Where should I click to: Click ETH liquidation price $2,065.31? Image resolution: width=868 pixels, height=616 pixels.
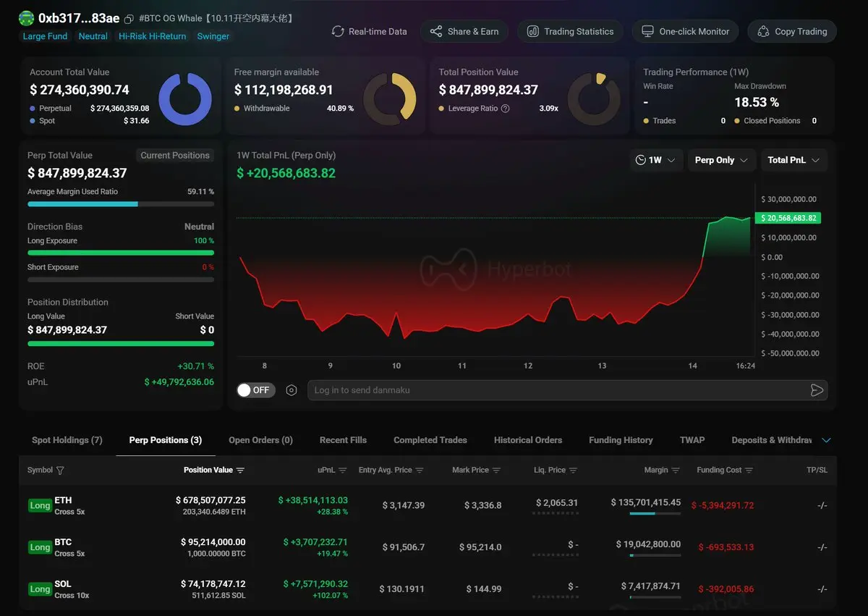[x=557, y=502]
